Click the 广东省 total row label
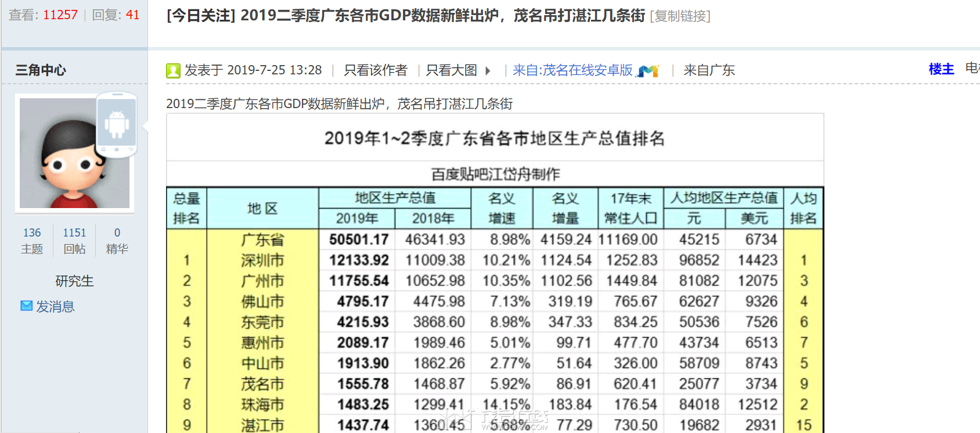 click(x=262, y=239)
